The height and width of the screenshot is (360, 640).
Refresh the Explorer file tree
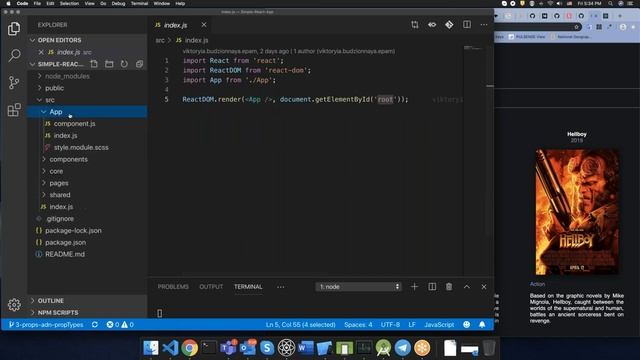[x=124, y=64]
